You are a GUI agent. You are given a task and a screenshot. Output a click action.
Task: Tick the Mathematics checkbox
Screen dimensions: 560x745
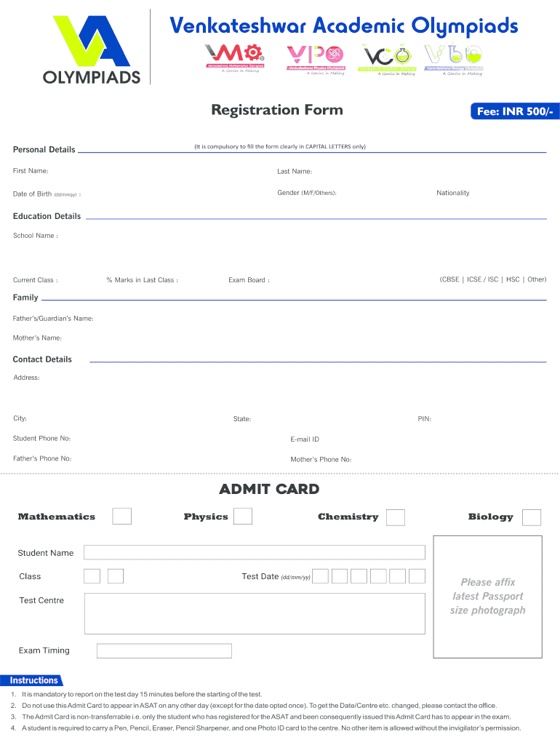[122, 517]
